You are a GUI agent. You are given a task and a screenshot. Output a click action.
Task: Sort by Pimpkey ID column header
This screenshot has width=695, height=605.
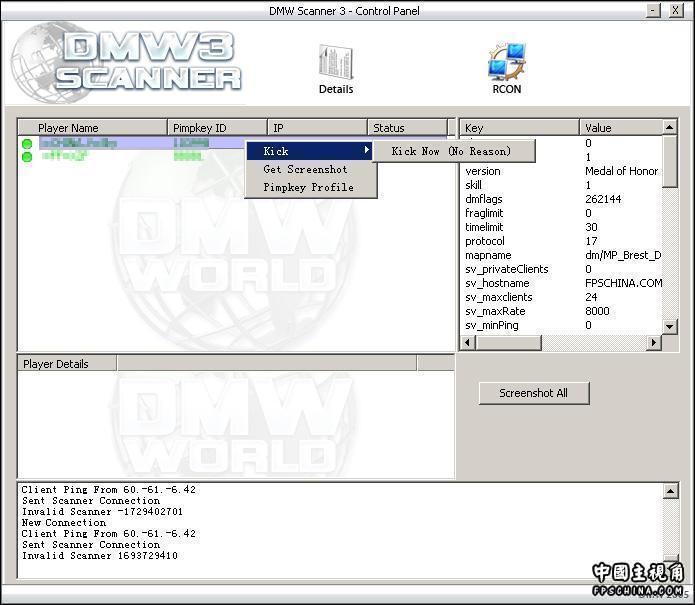pyautogui.click(x=217, y=128)
